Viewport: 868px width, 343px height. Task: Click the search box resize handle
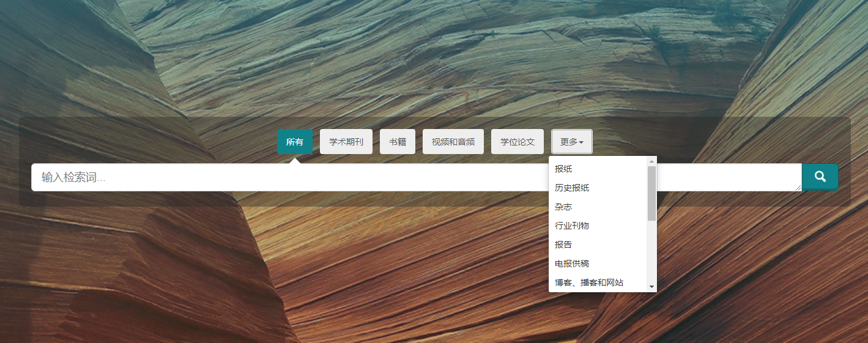coord(798,188)
